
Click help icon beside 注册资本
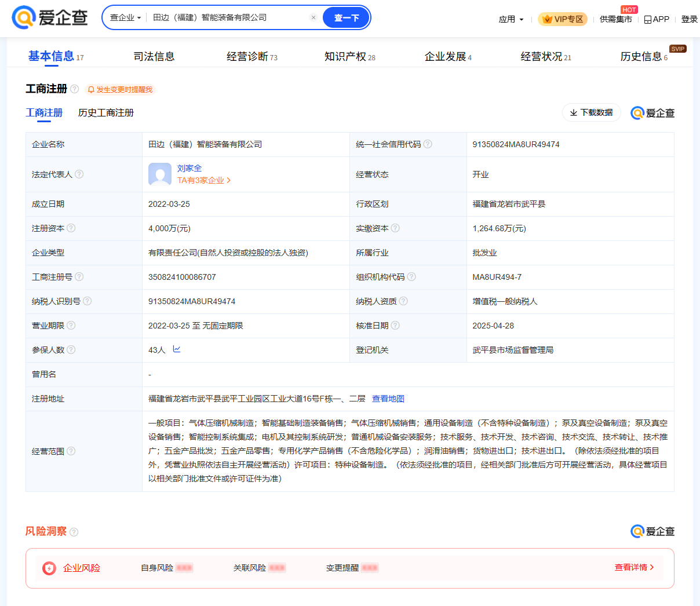[x=71, y=228]
